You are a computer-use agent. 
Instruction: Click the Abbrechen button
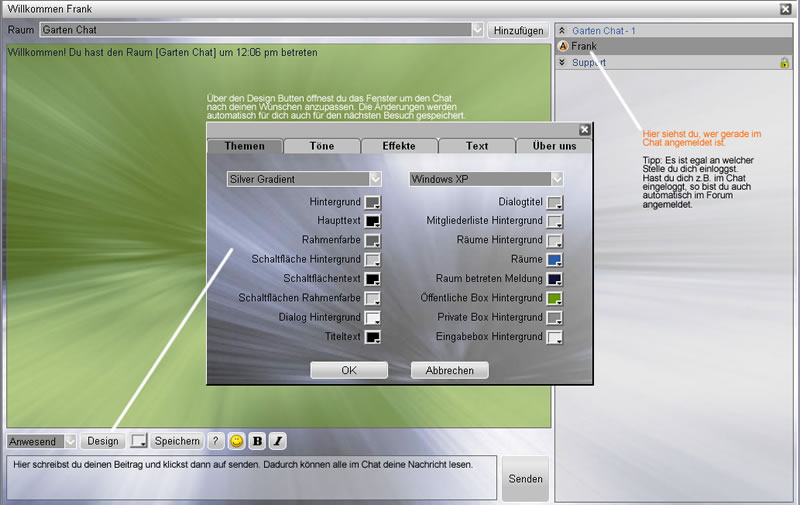[x=449, y=370]
